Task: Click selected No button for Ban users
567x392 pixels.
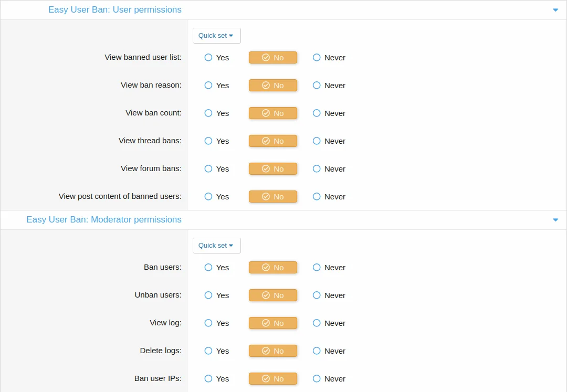Action: pos(273,268)
